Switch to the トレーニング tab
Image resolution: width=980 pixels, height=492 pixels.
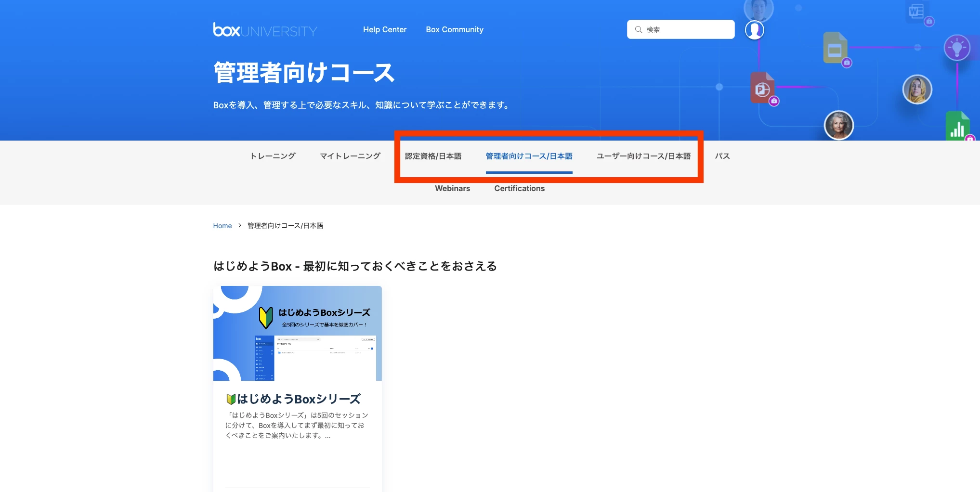273,156
